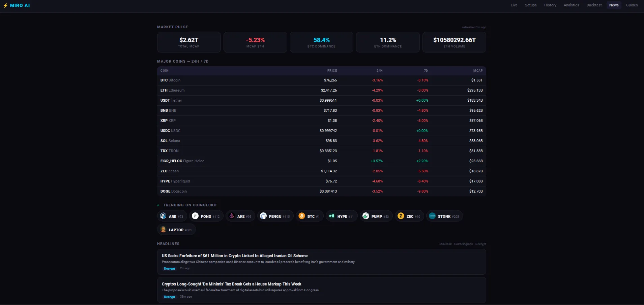Screen dimensions: 644x305
Task: Click the Total MCAP $2.62T card
Action: coord(189,42)
